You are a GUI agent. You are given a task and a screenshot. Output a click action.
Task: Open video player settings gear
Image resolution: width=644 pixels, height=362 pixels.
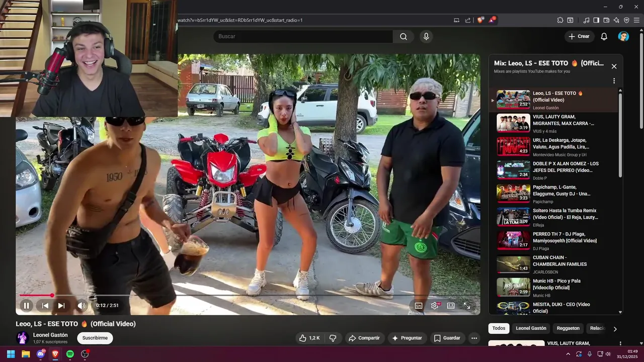coord(435,306)
